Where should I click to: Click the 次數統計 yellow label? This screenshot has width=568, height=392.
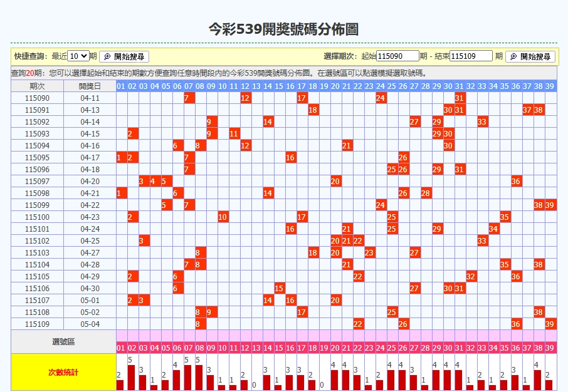pos(63,373)
